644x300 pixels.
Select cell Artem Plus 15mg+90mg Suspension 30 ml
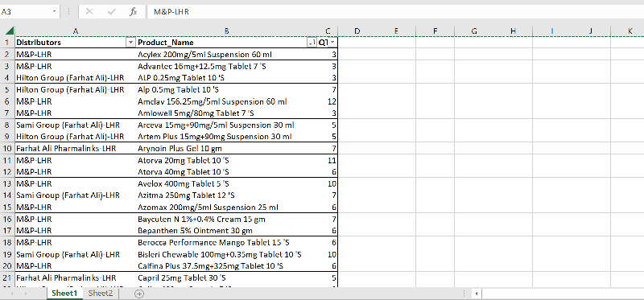(x=227, y=136)
